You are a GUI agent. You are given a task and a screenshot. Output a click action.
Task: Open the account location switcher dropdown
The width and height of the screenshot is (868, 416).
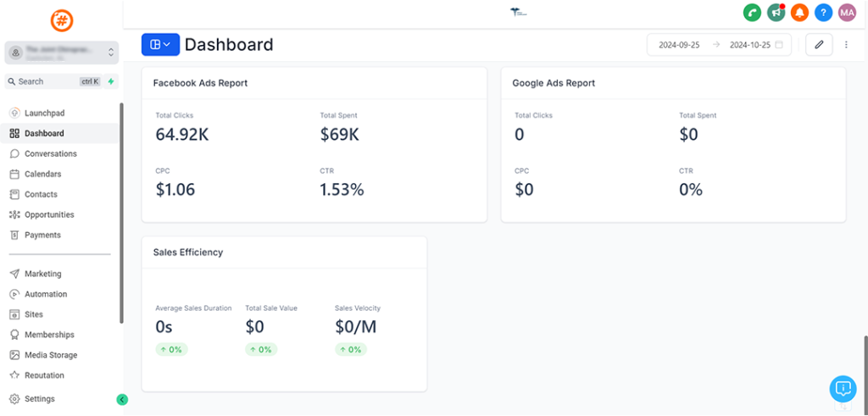(x=61, y=53)
